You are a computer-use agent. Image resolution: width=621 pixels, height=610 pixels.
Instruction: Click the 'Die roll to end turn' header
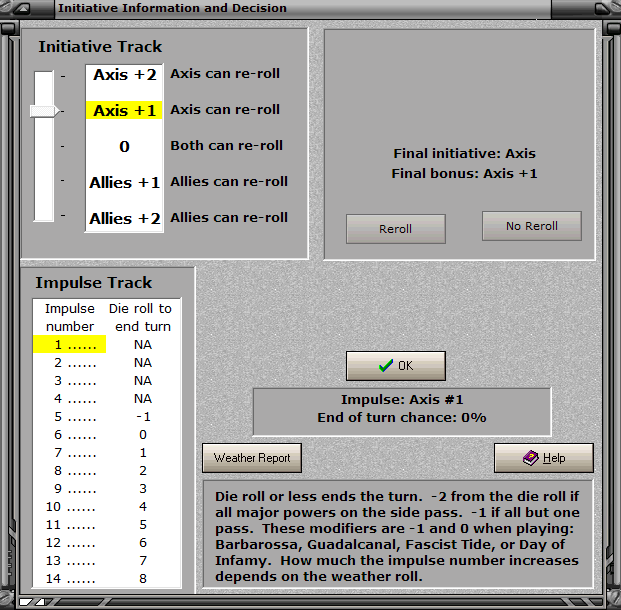[141, 317]
